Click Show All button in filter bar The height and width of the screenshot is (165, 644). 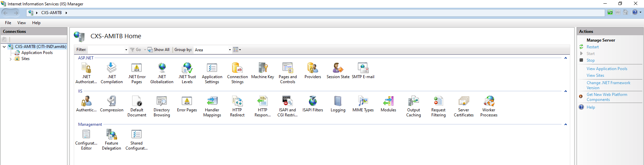click(159, 50)
